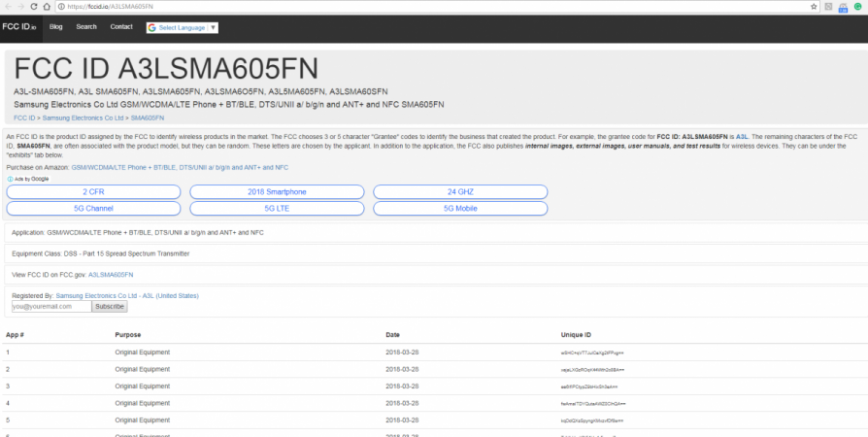Click the 24 GHZ ad button
The image size is (868, 437).
460,191
